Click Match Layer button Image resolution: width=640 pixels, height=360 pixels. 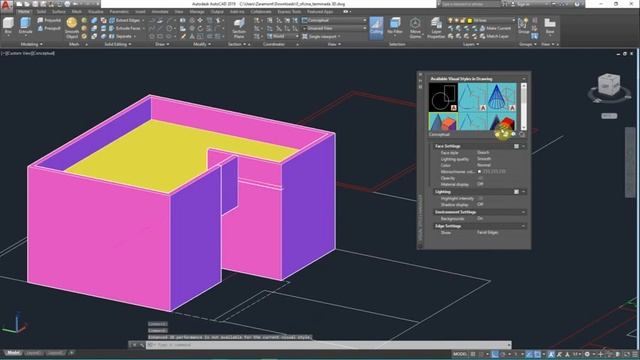point(494,36)
